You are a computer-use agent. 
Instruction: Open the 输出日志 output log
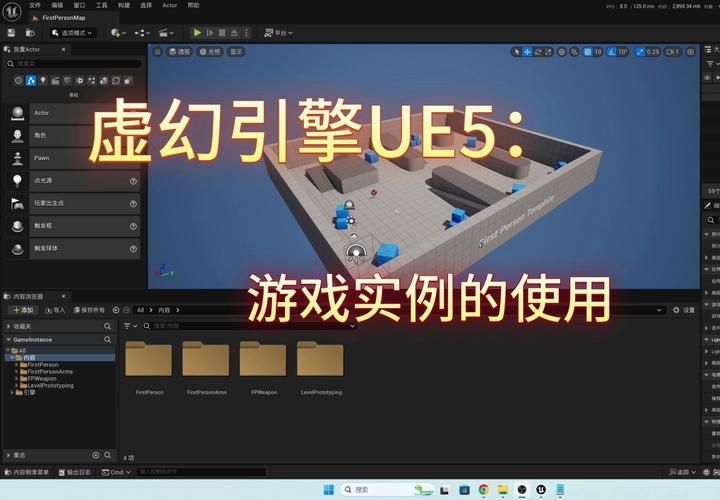74,472
